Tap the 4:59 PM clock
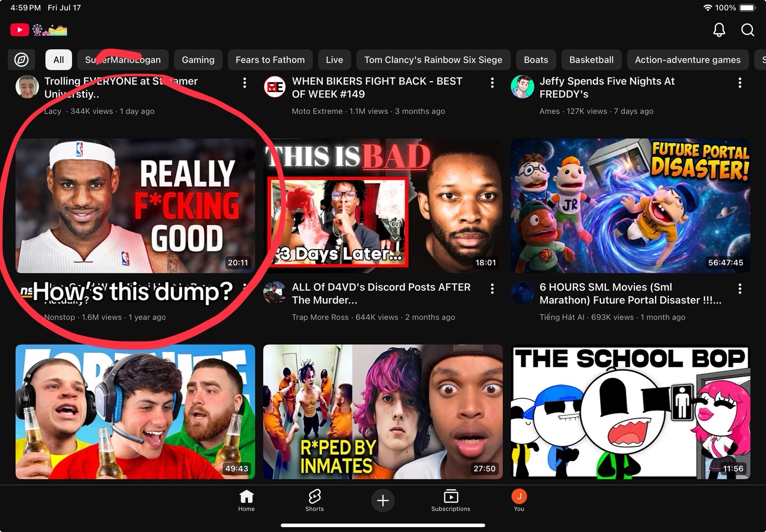Viewport: 766px width, 532px height. (26, 7)
